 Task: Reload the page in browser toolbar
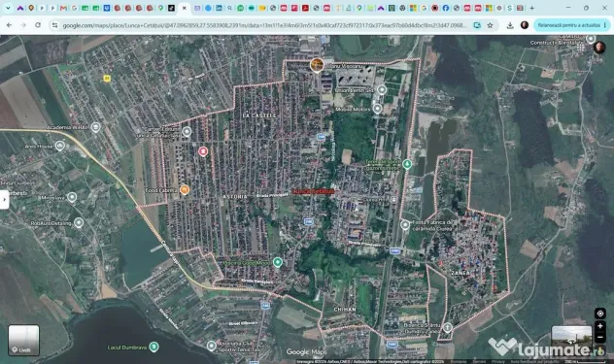(38, 25)
